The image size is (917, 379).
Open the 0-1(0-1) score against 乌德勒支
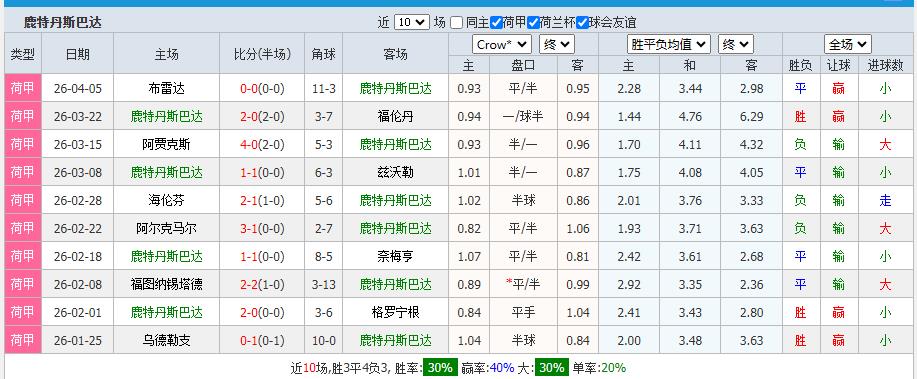(262, 340)
